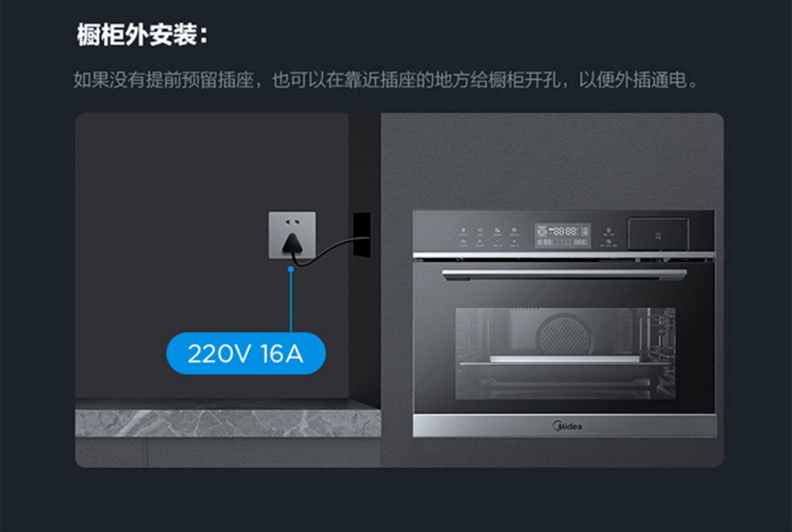Tap the top-left icon on oven control panel
The height and width of the screenshot is (532, 792).
point(463,231)
